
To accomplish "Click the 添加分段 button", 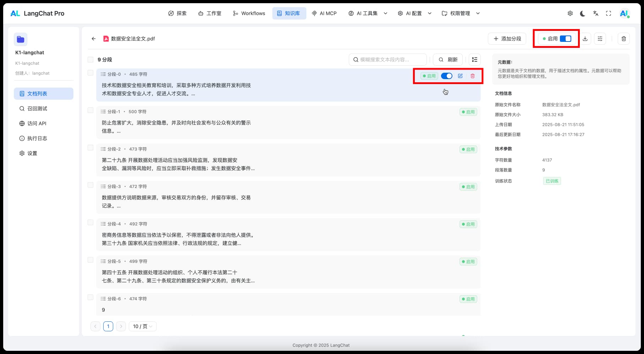I will [507, 39].
